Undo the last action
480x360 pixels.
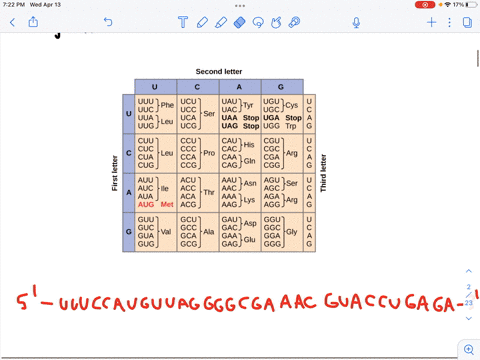pyautogui.click(x=108, y=22)
